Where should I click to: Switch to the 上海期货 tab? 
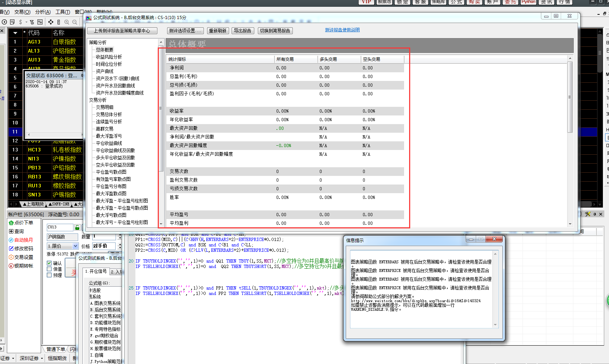(33, 204)
